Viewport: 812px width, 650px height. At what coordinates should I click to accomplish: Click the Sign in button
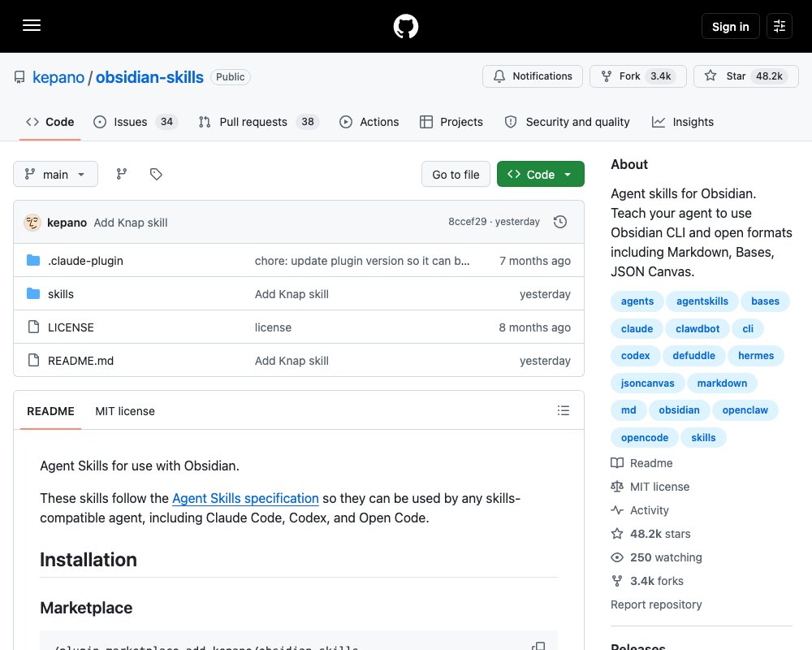click(730, 26)
